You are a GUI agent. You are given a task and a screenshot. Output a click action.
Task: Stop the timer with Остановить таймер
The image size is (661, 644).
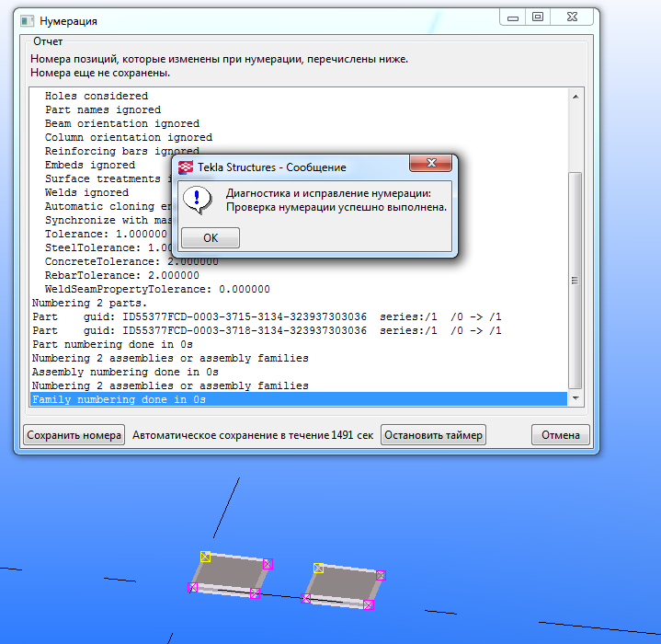tap(433, 435)
